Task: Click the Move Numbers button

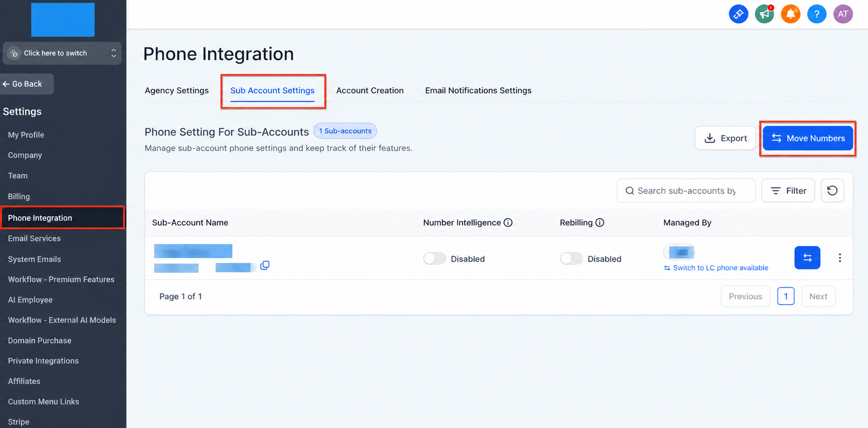Action: pos(808,138)
